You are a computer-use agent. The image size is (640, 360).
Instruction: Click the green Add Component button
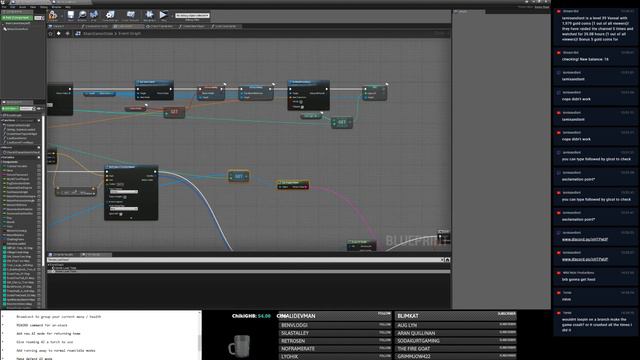[16, 18]
